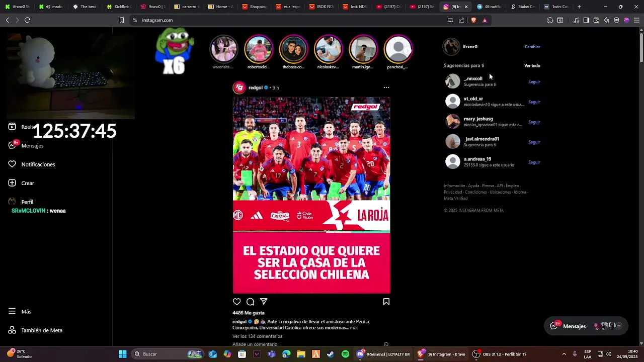644x362 pixels.
Task: Switch to the es.aliexpress browser tab
Action: pos(289,7)
